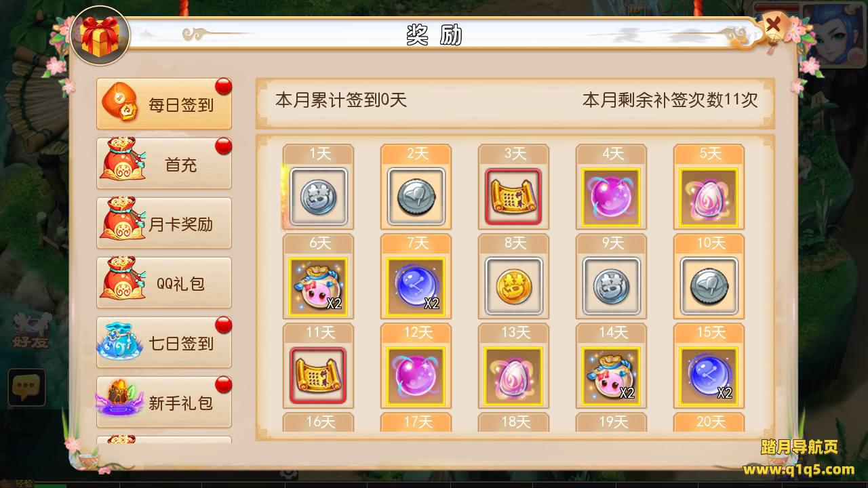Go to the QQ礼包 gift pack tab

coord(164,283)
